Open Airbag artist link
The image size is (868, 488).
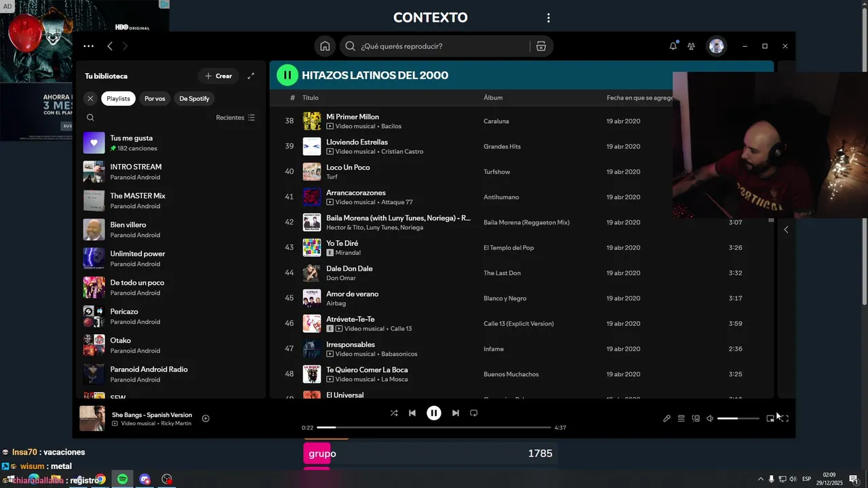pyautogui.click(x=336, y=304)
